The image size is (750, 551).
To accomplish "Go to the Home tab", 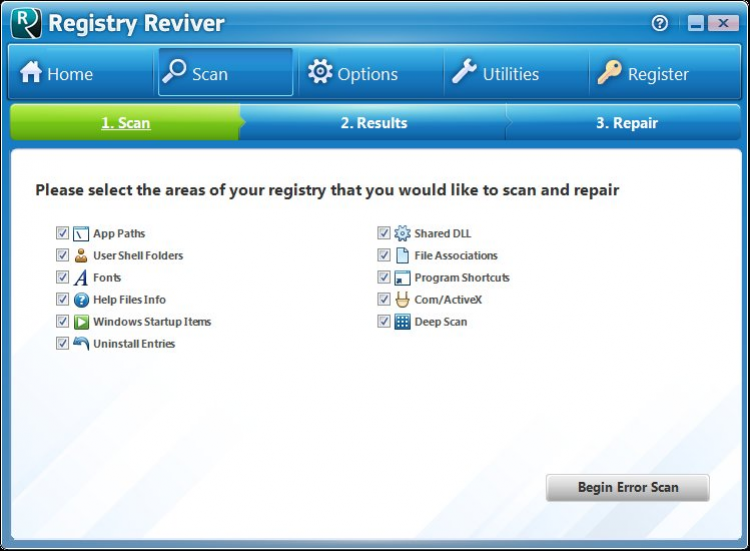I will 80,73.
